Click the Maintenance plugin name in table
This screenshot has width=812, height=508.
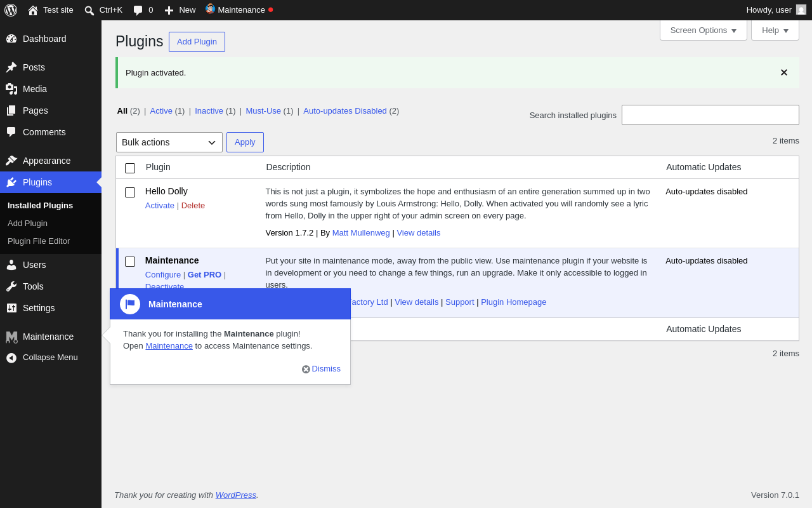click(172, 260)
